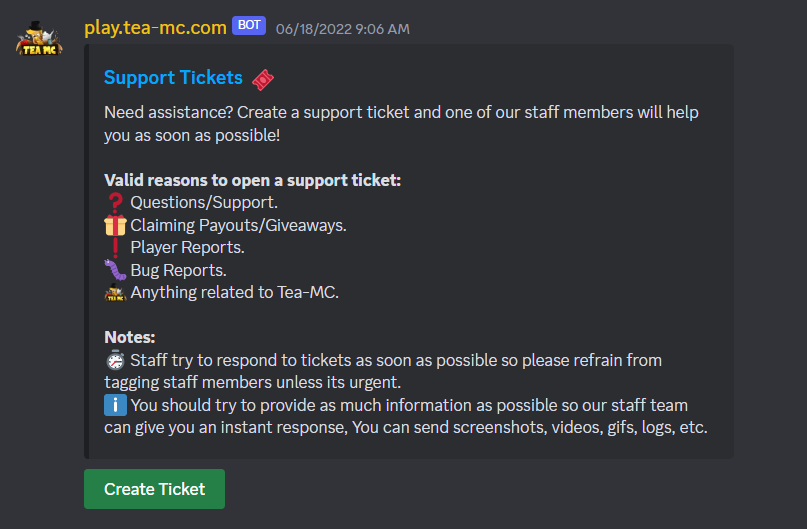Viewport: 807px width, 529px height.
Task: Click the BOT badge
Action: [249, 25]
